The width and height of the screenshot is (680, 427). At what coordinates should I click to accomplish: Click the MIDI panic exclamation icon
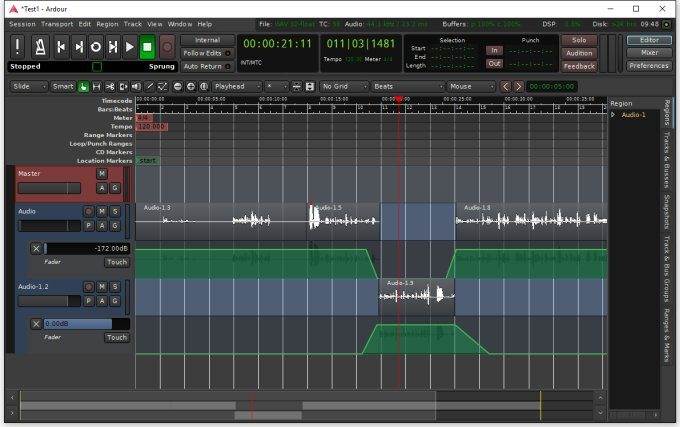point(18,46)
